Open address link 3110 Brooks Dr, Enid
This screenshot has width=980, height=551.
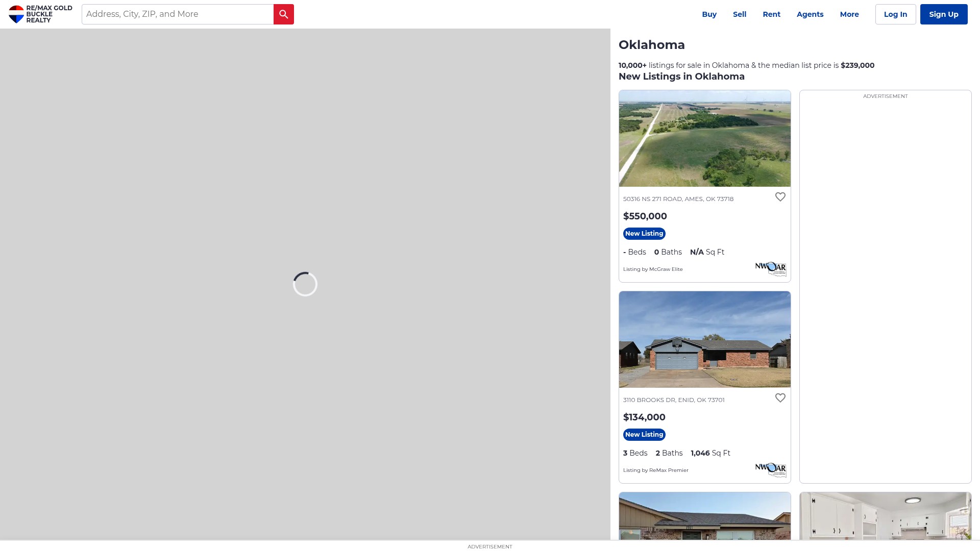coord(674,400)
